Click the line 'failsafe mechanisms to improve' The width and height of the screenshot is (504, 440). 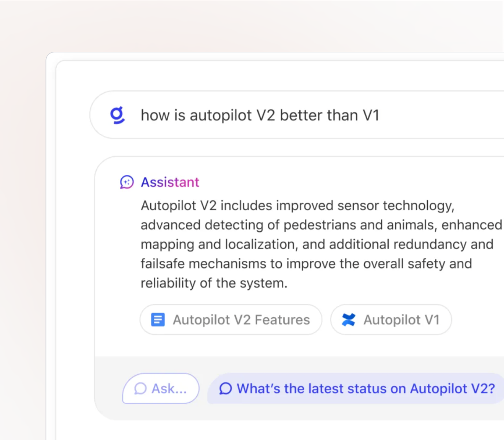(x=306, y=264)
